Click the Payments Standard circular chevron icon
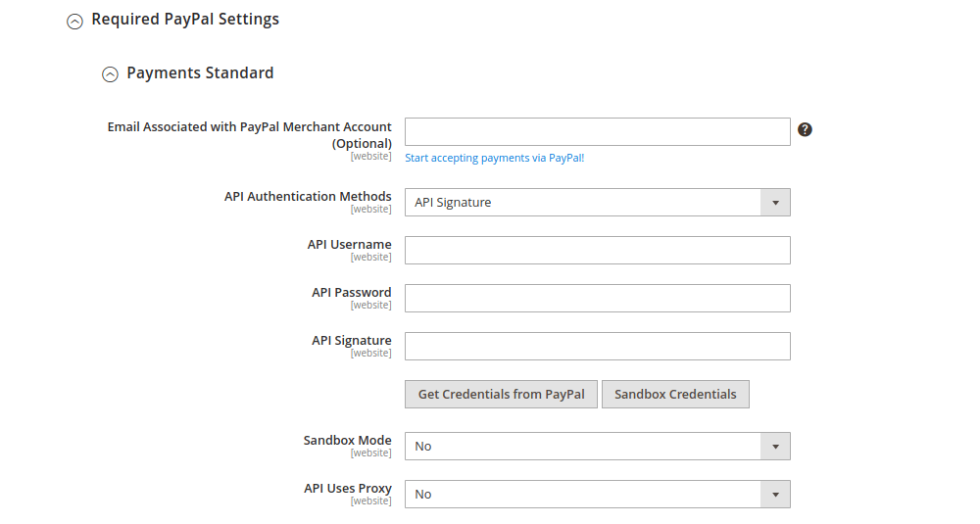This screenshot has height=524, width=980. pos(110,74)
